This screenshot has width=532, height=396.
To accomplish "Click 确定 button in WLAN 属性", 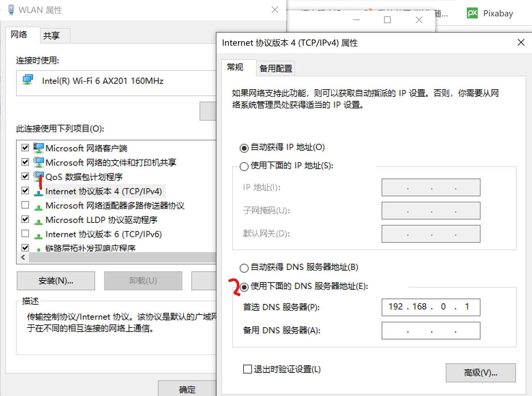I will click(x=187, y=389).
